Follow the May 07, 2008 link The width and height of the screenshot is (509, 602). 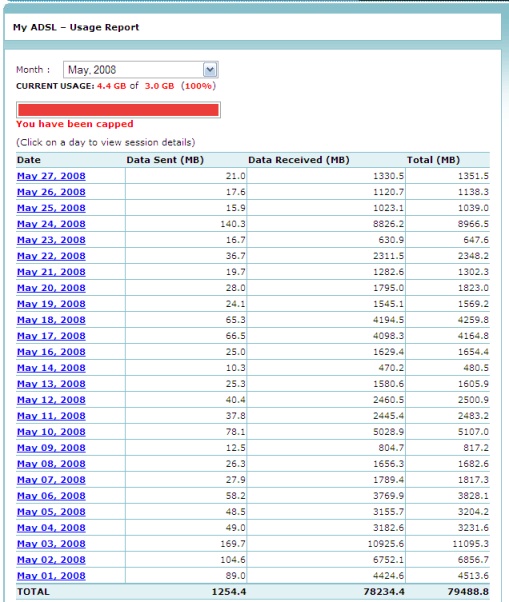pyautogui.click(x=51, y=480)
